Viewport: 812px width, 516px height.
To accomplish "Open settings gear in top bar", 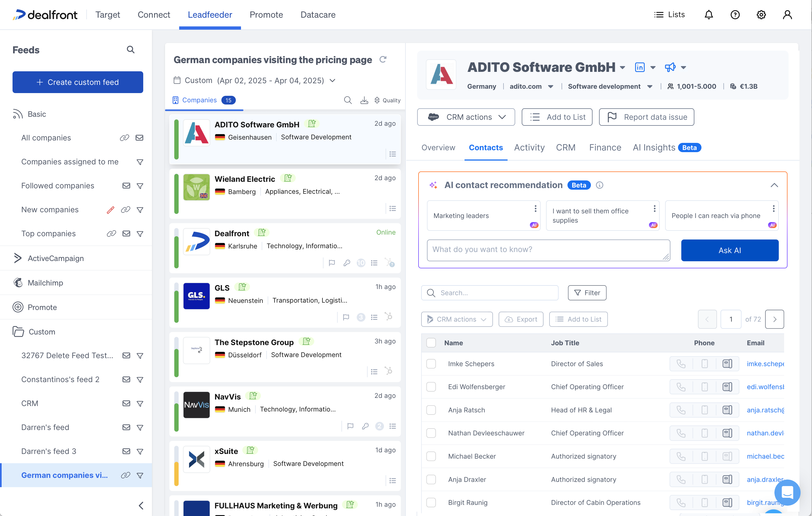I will 761,15.
